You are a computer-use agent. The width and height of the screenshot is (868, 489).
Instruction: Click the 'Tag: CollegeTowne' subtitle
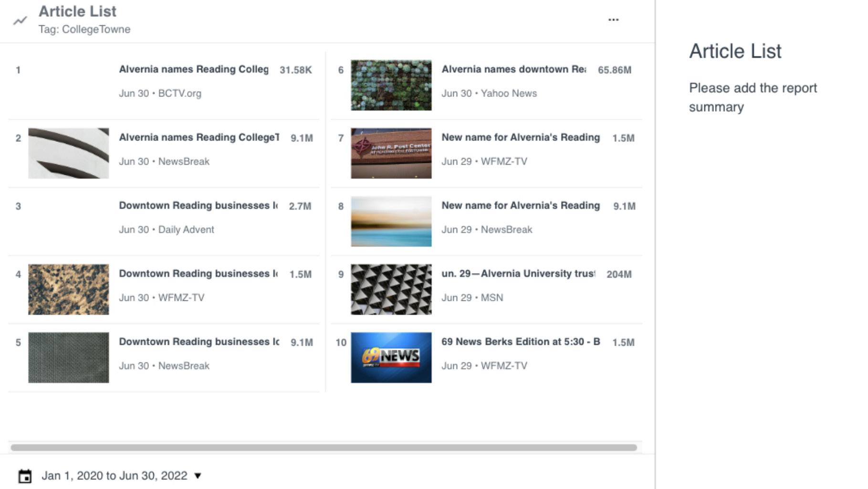(x=84, y=30)
